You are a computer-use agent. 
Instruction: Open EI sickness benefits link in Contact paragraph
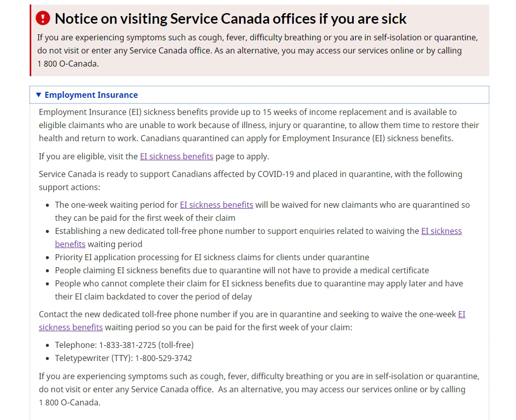pos(71,327)
